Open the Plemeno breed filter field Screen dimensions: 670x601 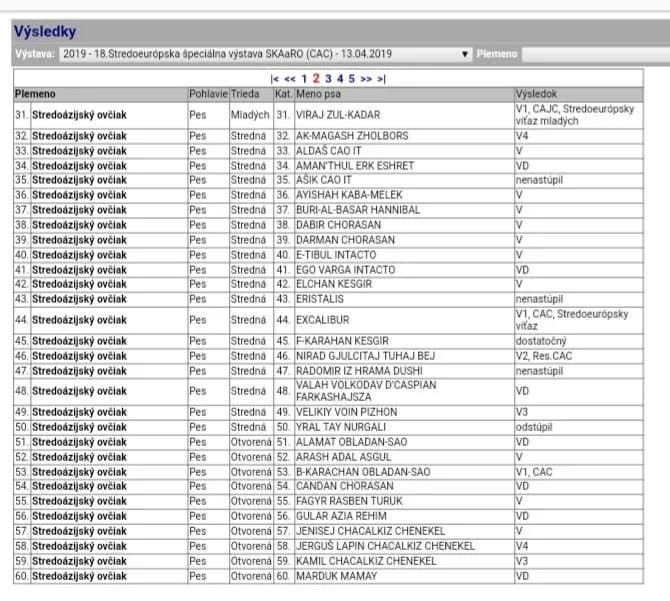[x=596, y=54]
